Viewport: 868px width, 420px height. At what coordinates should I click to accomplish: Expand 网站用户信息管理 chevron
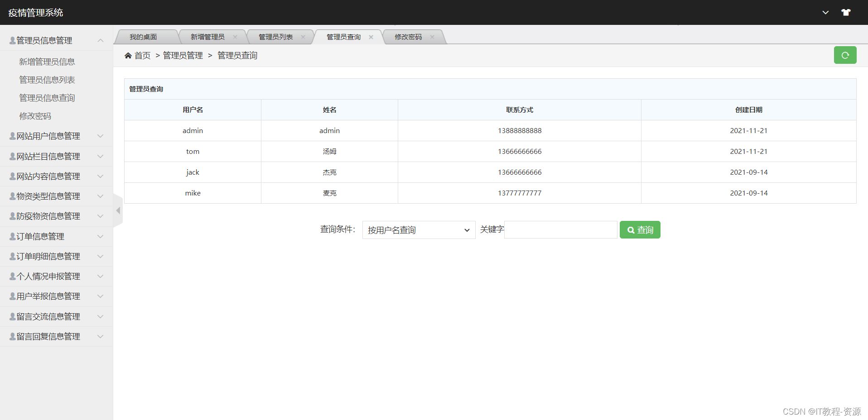pyautogui.click(x=101, y=136)
